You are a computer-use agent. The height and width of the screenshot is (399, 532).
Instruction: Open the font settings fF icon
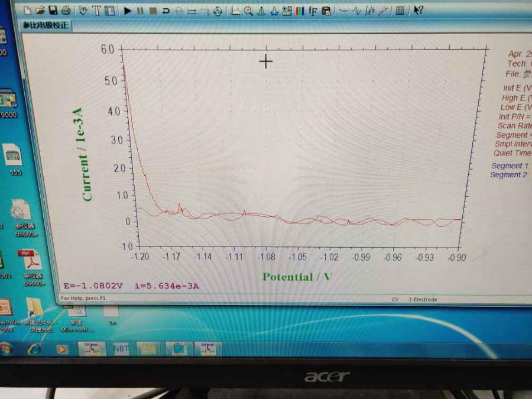[313, 11]
